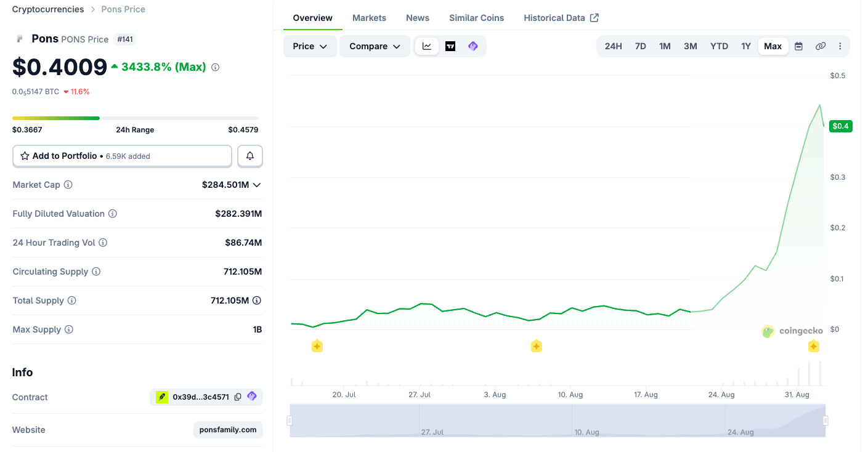The image size is (868, 452).
Task: Show the Market Cap info tooltip
Action: pyautogui.click(x=68, y=185)
